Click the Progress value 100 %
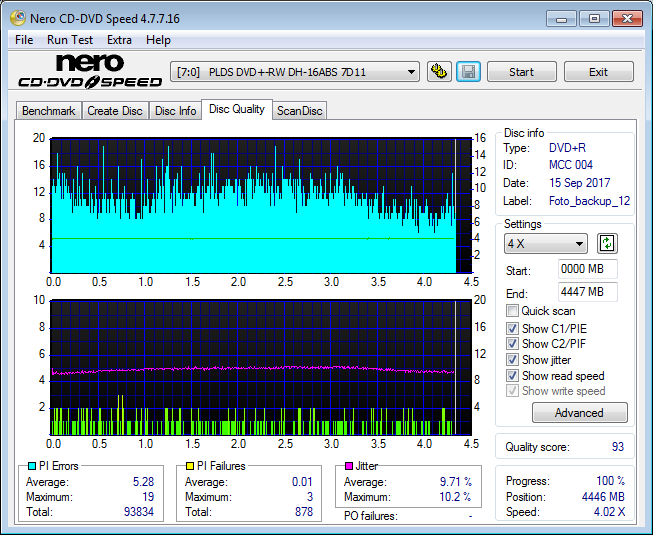Screen dimensions: 653x535 [611, 481]
